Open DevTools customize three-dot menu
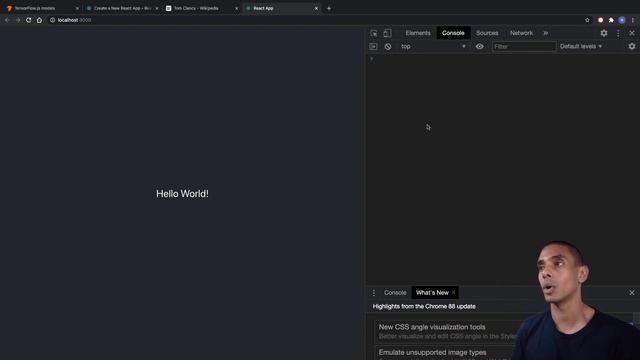Screen dimensions: 640x360 pyautogui.click(x=618, y=33)
